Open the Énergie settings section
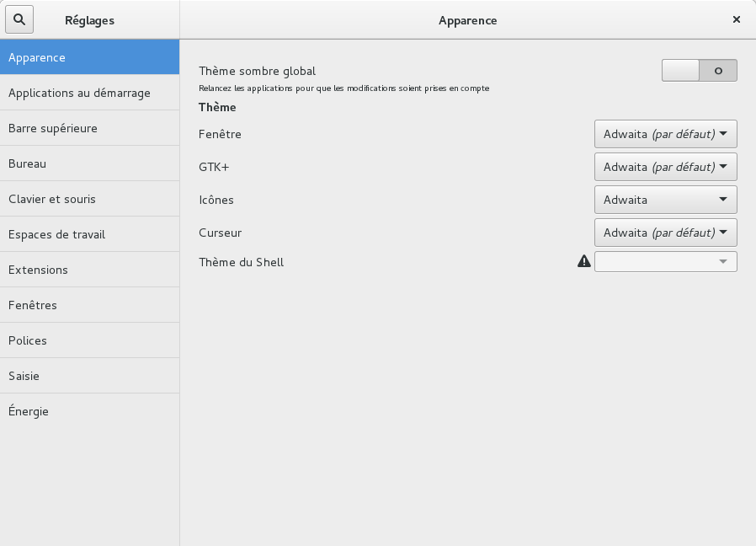The height and width of the screenshot is (546, 756). click(89, 412)
